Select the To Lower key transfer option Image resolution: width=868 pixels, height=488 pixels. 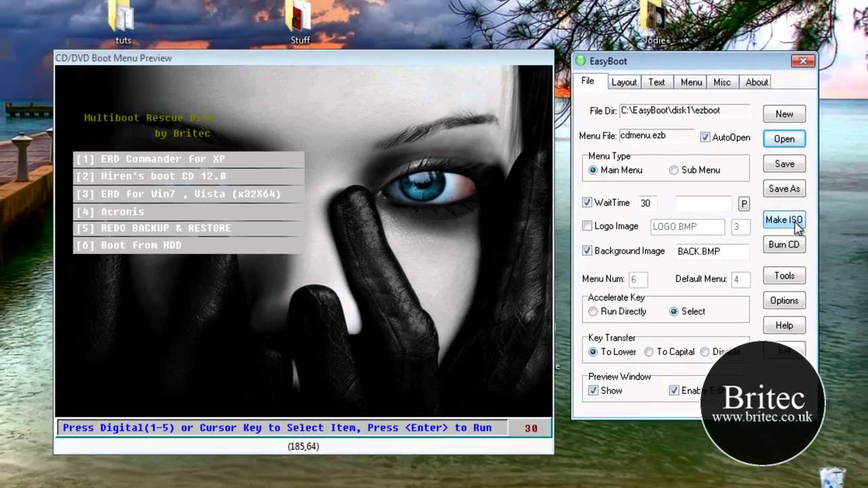click(x=593, y=352)
